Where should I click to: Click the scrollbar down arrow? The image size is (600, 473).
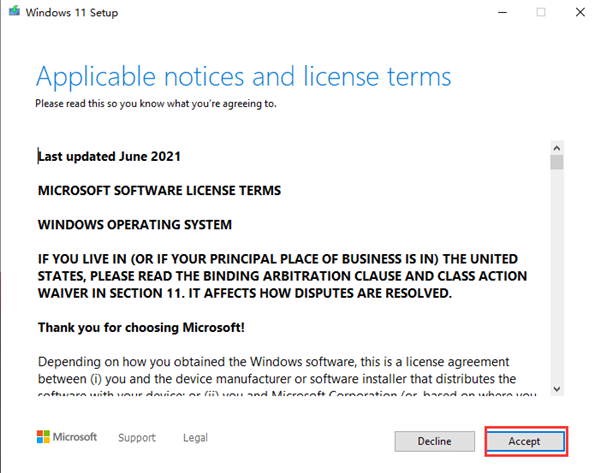click(x=556, y=389)
